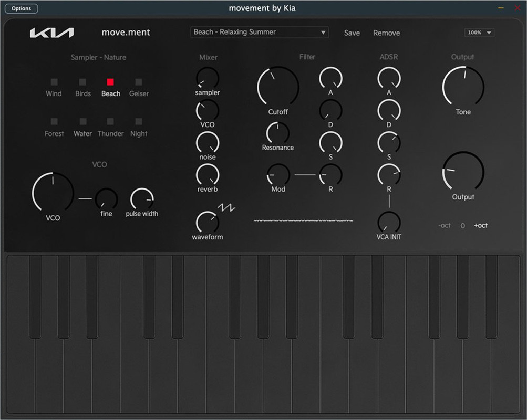Enable the Geiser sample toggle
Viewport: 527px width, 420px height.
pos(139,82)
